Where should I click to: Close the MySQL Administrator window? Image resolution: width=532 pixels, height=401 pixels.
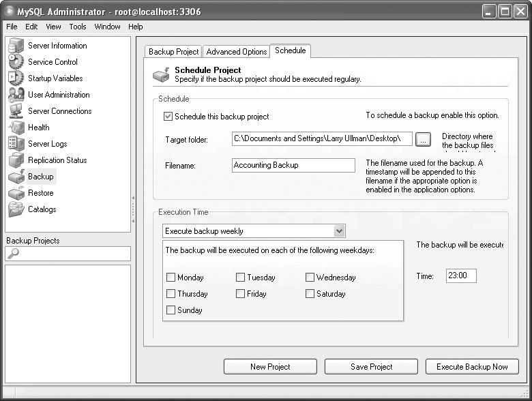point(520,12)
